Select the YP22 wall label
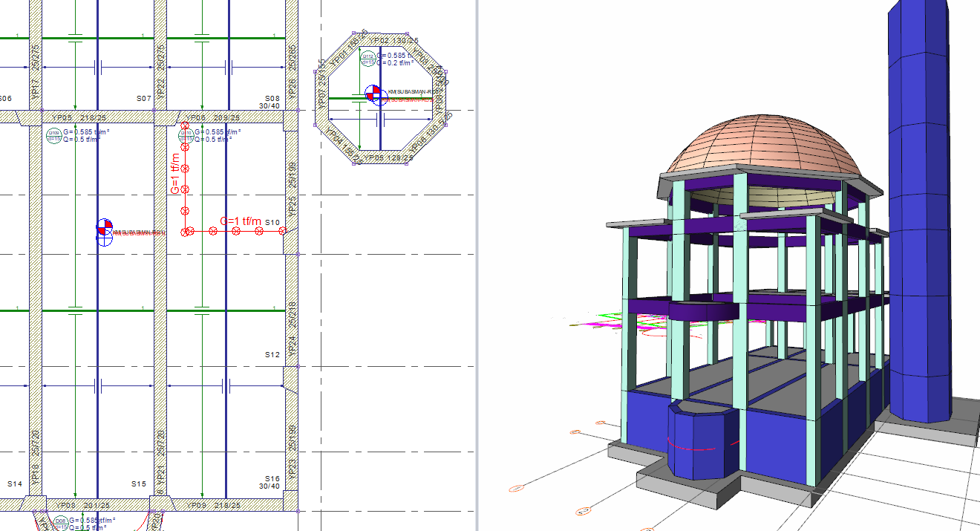 [160, 91]
